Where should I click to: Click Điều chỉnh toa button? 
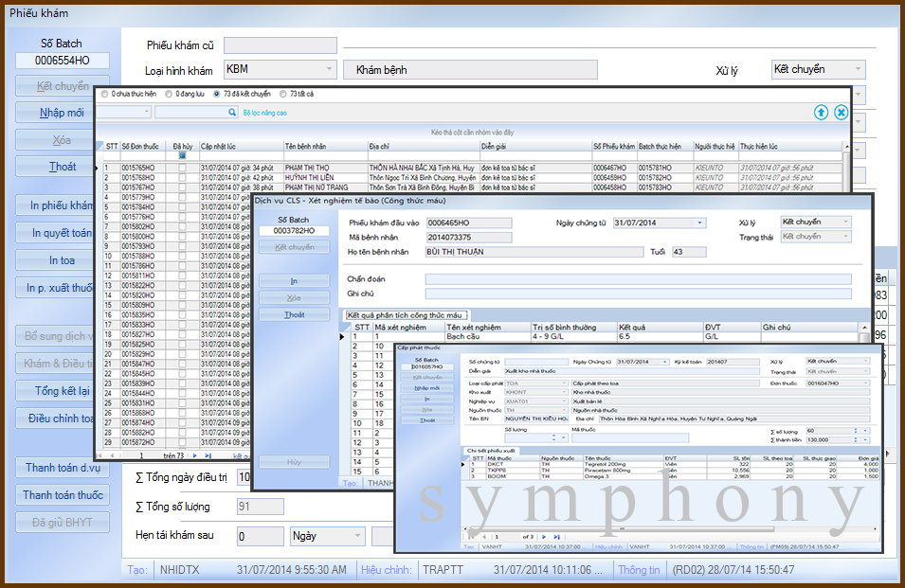click(x=62, y=419)
